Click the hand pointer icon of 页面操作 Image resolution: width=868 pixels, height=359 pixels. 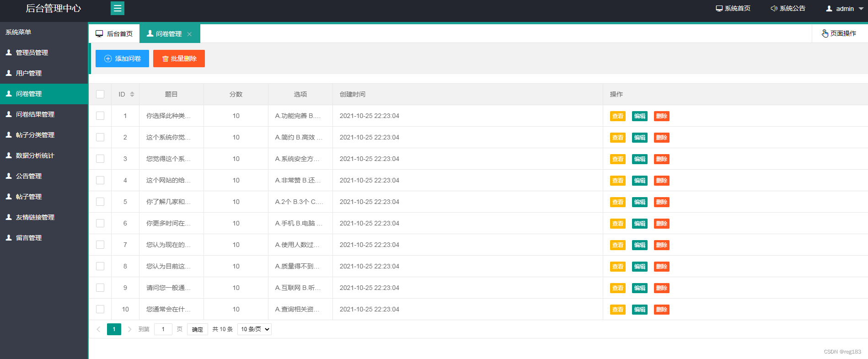825,33
